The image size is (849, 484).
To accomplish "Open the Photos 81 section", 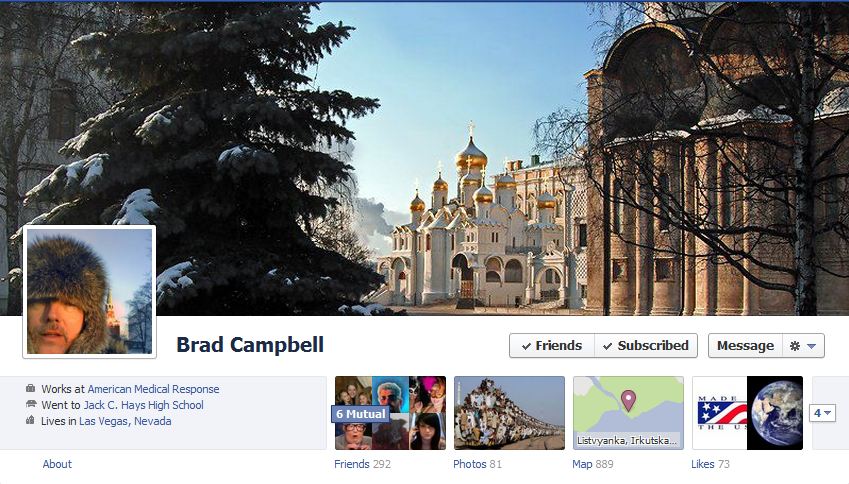I will 477,464.
